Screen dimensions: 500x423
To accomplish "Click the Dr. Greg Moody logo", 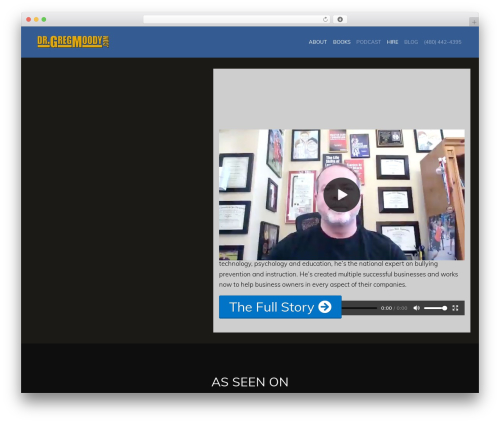I will coord(73,42).
